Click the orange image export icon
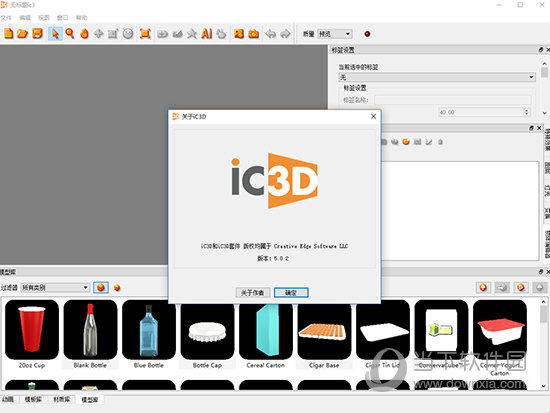 [239, 34]
